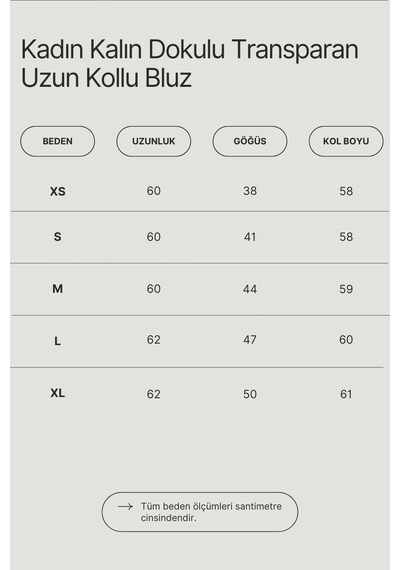Click S chest value 41
Viewport: 400px width, 570px height.
click(250, 237)
